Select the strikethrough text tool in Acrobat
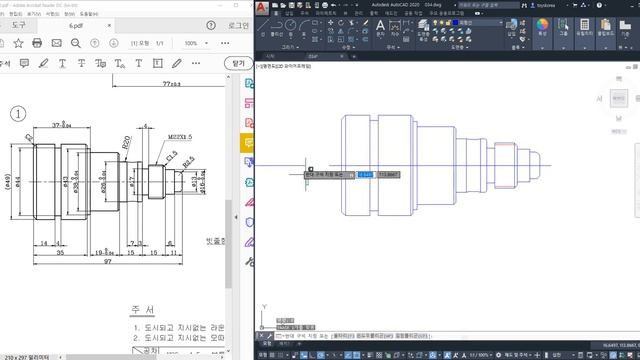 [x=82, y=63]
